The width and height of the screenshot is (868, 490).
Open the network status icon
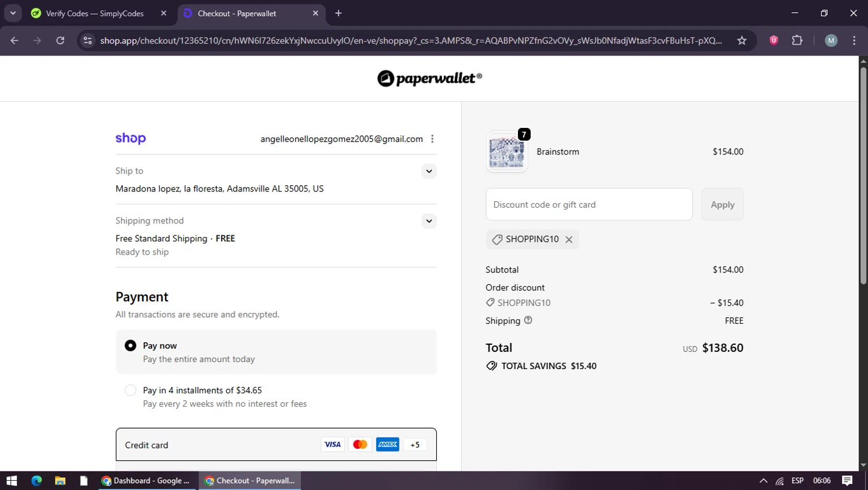[780, 481]
